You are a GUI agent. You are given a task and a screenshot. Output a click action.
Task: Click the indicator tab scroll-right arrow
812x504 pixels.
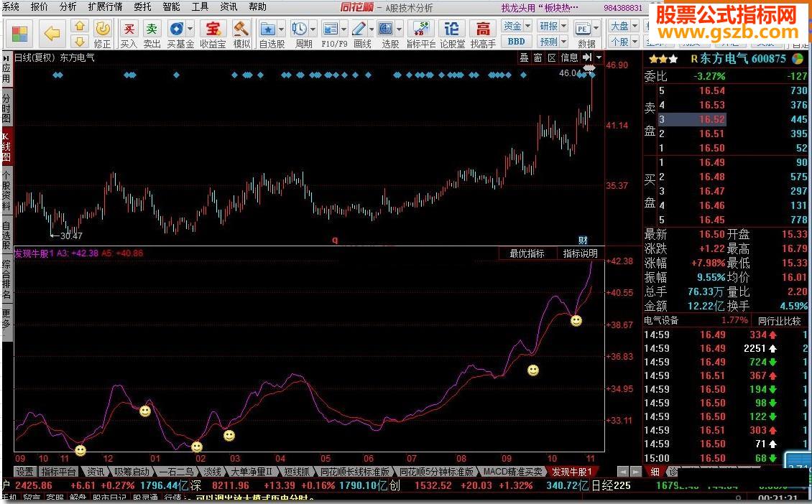(635, 472)
